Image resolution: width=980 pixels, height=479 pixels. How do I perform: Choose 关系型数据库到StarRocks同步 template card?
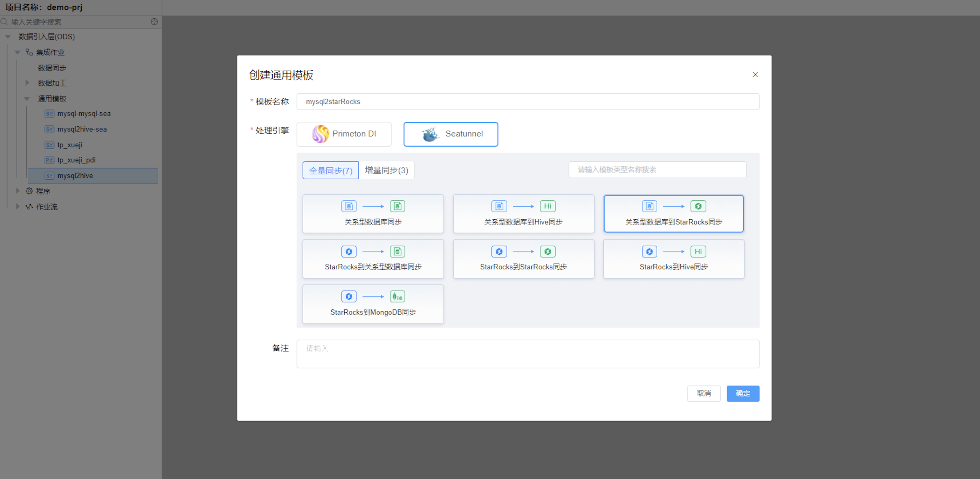coord(673,214)
